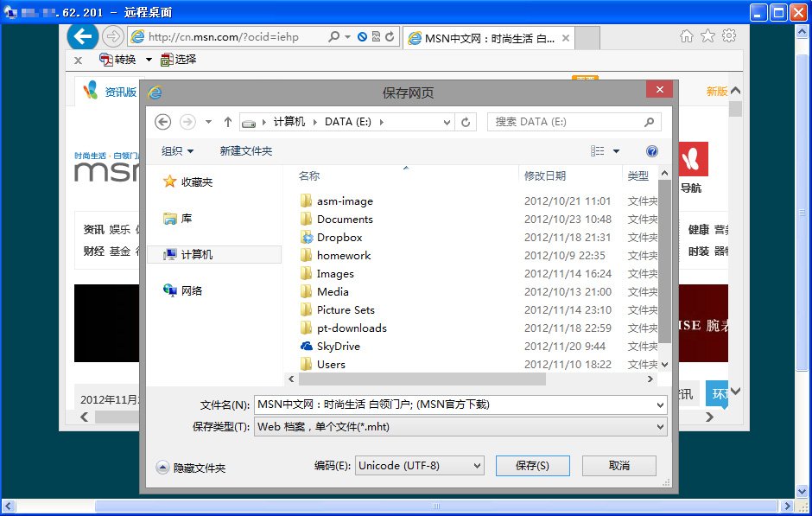Image resolution: width=812 pixels, height=516 pixels.
Task: Click file list scroll-down arrow
Action: (x=665, y=365)
